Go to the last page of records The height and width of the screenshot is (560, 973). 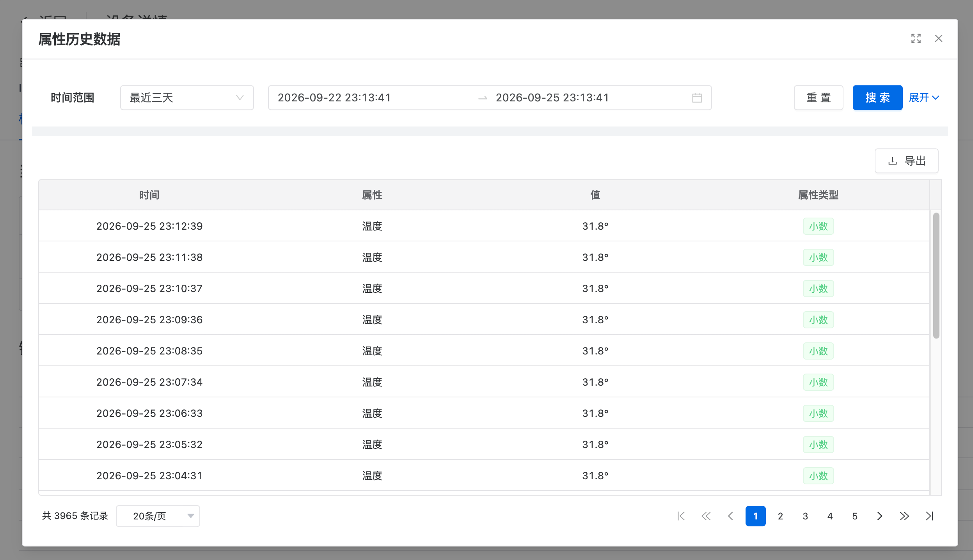click(929, 516)
